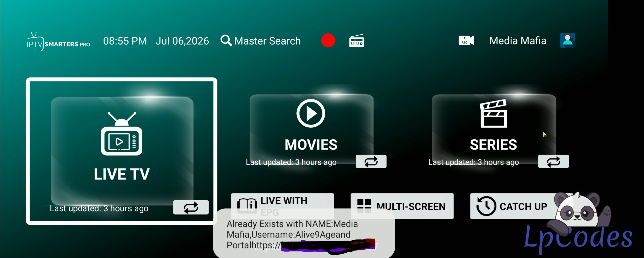Click the Multi-Screen grid icon
The height and width of the screenshot is (258, 644).
(364, 206)
